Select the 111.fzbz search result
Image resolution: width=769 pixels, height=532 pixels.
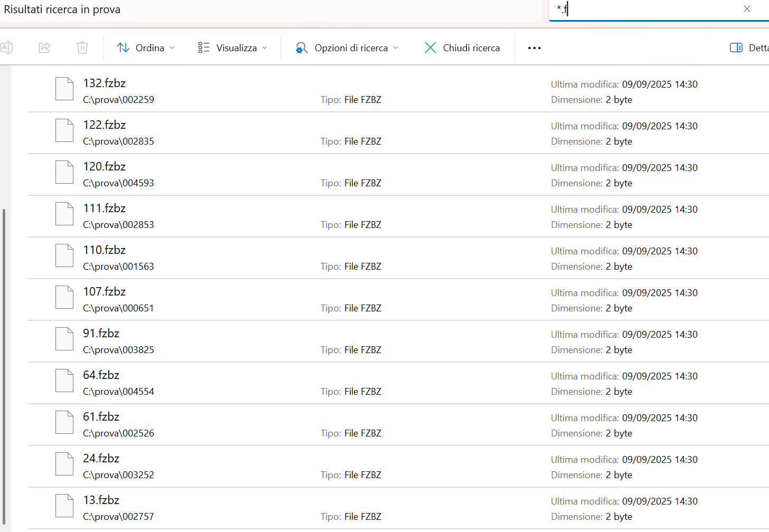(105, 208)
